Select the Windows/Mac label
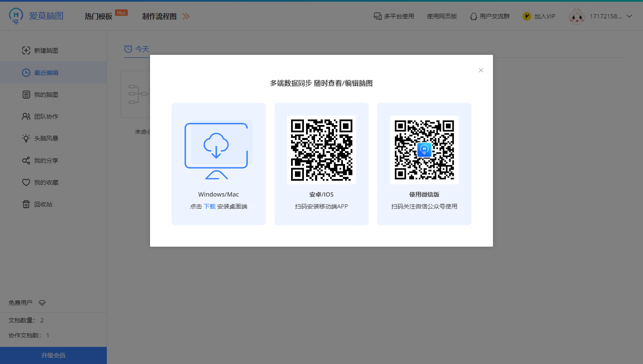Image resolution: width=643 pixels, height=364 pixels. pos(219,194)
